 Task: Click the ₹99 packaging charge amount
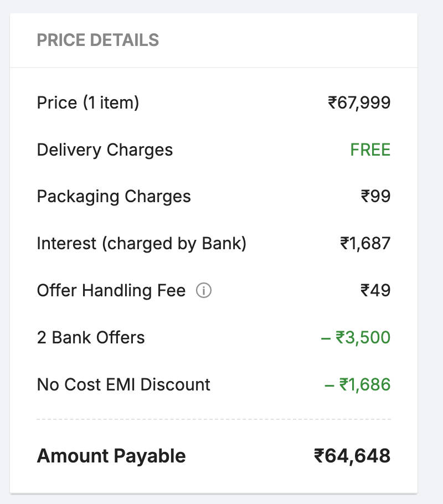click(x=375, y=197)
